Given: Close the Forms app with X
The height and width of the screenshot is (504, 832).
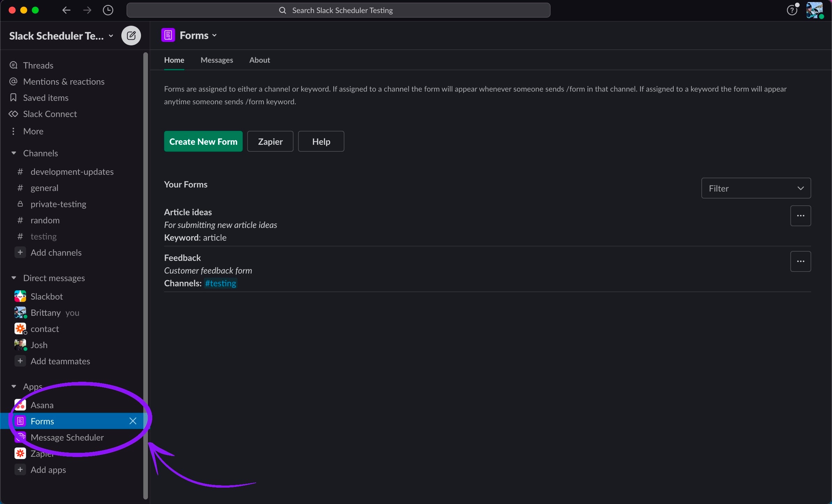Looking at the screenshot, I should coord(133,421).
